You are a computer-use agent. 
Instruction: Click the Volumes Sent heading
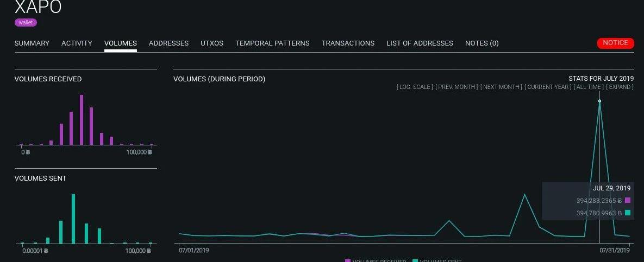coord(40,178)
